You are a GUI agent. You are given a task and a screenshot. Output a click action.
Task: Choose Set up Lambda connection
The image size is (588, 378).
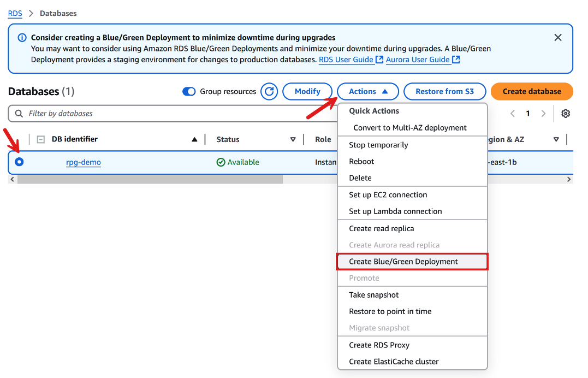click(x=413, y=211)
